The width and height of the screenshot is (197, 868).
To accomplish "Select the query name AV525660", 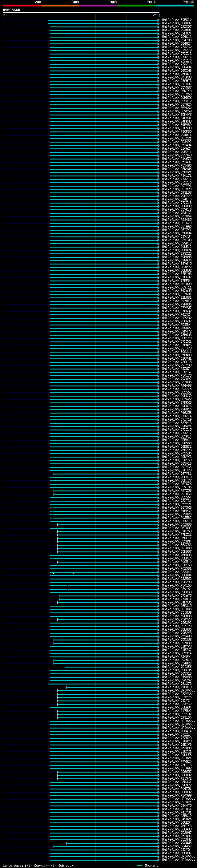I will click(x=11, y=10).
